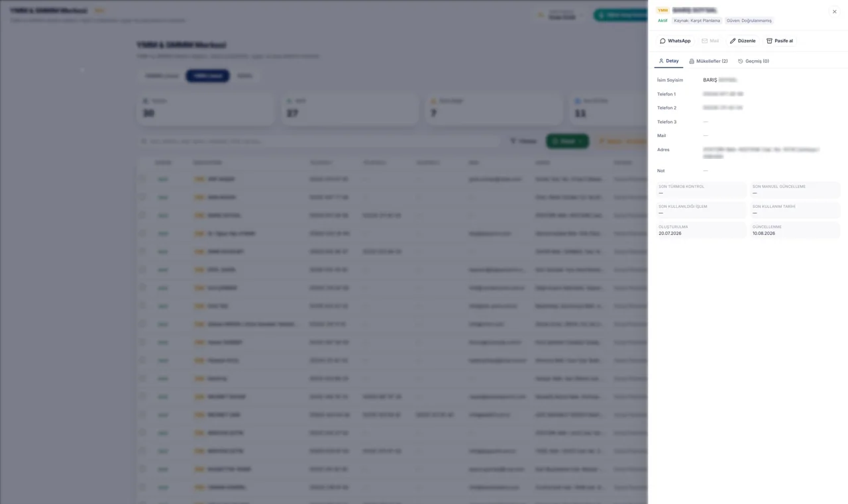Edit contact with Düzenle button

743,41
